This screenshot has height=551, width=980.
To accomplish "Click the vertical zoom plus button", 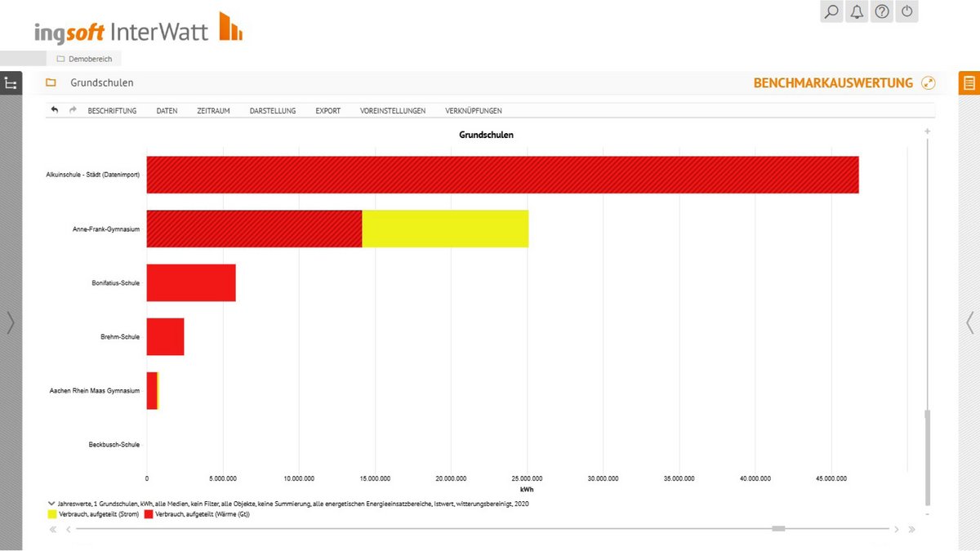I will point(927,131).
